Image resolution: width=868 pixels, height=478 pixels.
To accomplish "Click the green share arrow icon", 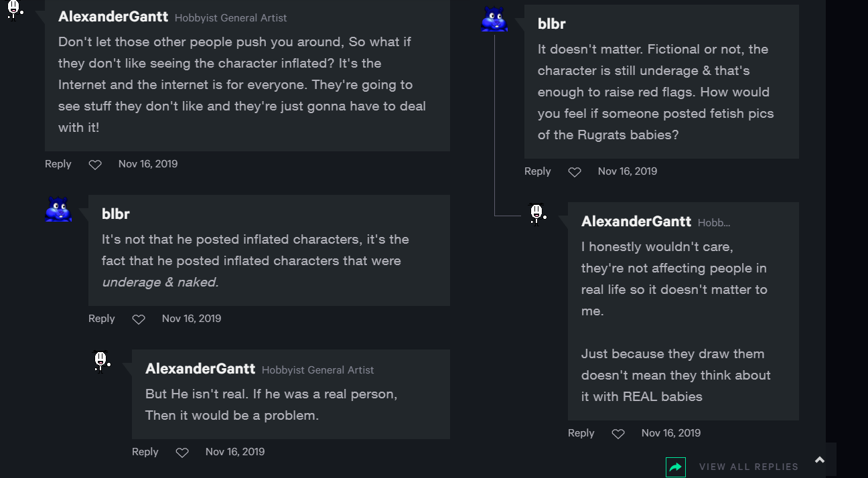I will 676,467.
